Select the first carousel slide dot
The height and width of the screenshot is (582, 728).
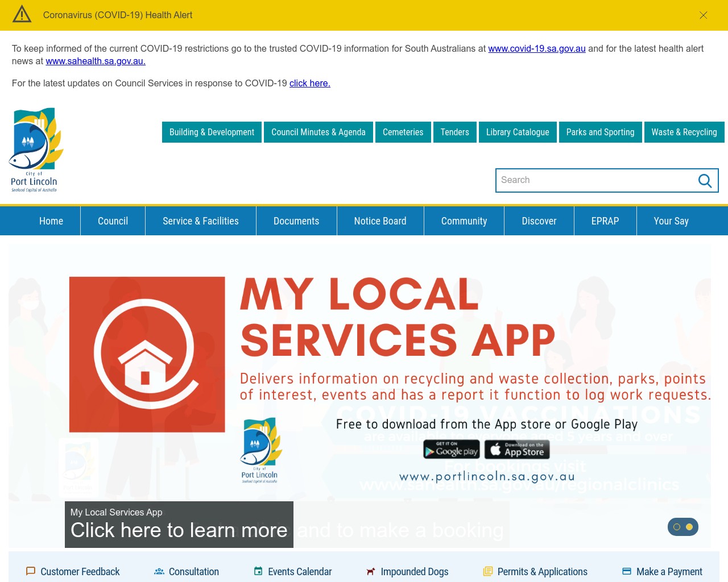click(677, 527)
